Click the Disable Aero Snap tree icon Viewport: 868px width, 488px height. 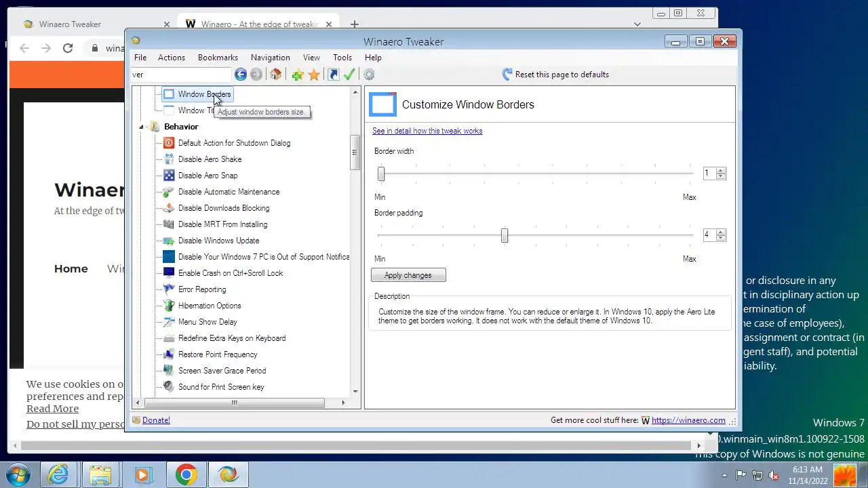coord(169,176)
